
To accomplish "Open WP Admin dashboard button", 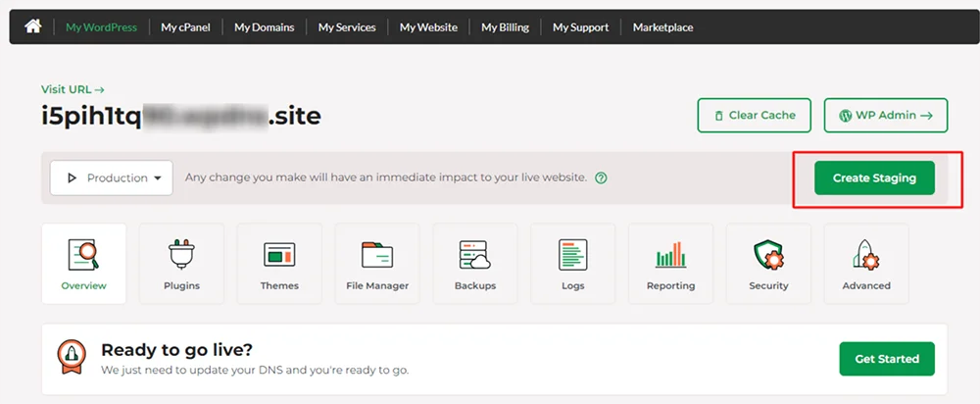I will tap(886, 115).
